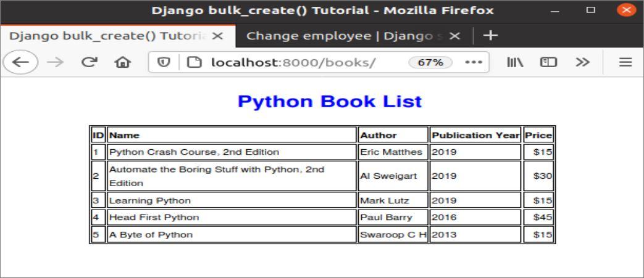Click the Python Book List heading
644x278 pixels.
(329, 102)
